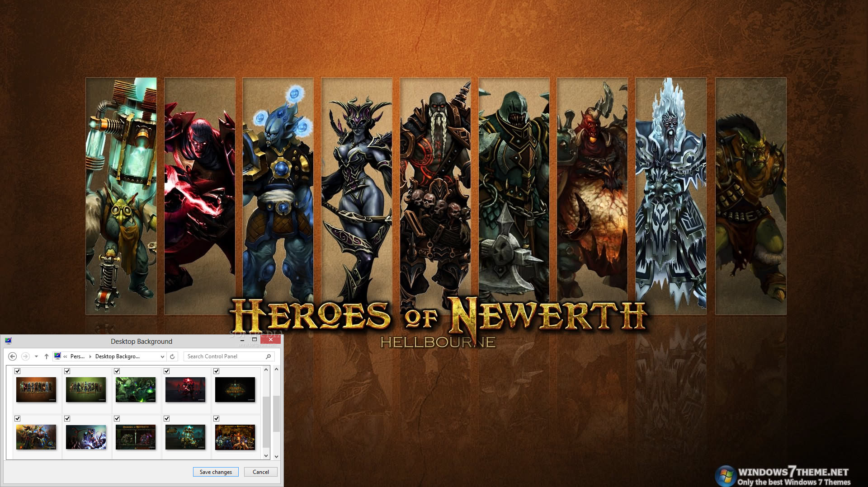Viewport: 868px width, 487px height.
Task: Click the disabled forward arrow button
Action: (x=25, y=356)
